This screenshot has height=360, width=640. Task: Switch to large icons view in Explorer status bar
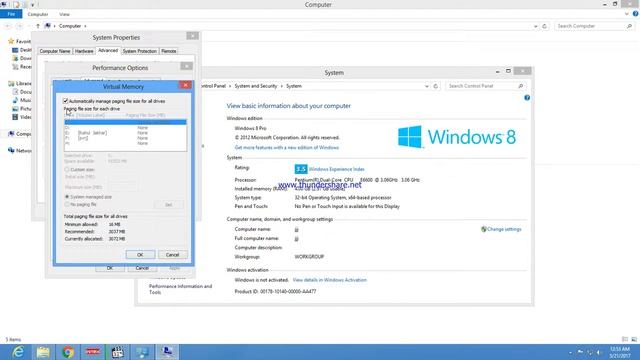point(634,339)
